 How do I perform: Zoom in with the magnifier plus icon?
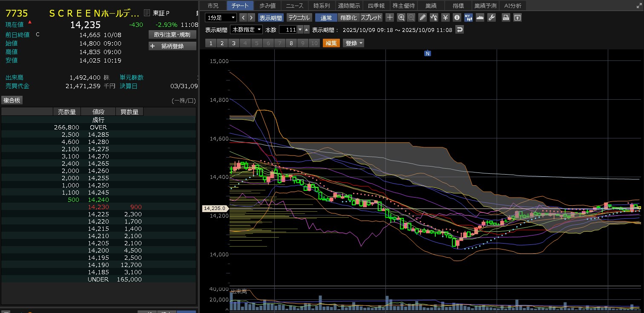pos(401,17)
